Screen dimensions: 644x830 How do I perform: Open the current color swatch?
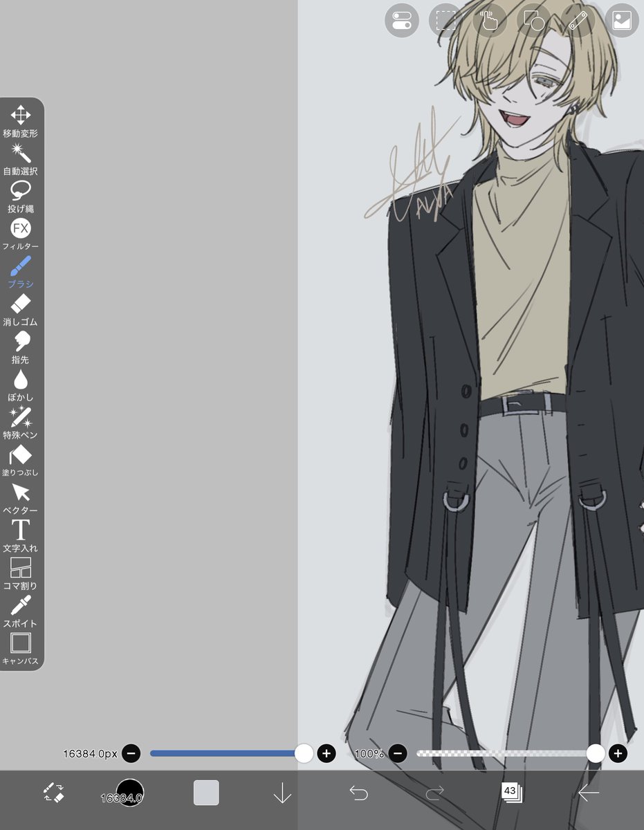[x=206, y=793]
